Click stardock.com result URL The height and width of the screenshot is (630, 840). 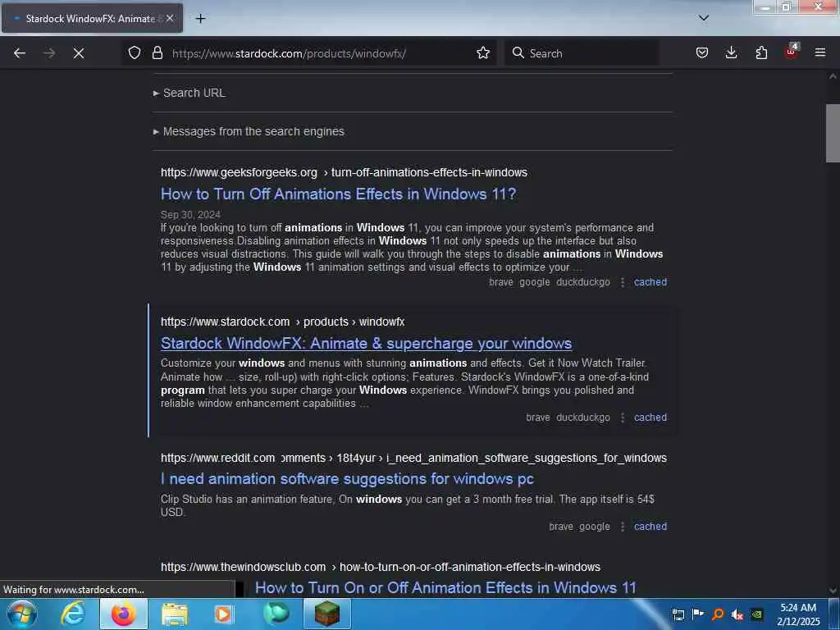[283, 322]
